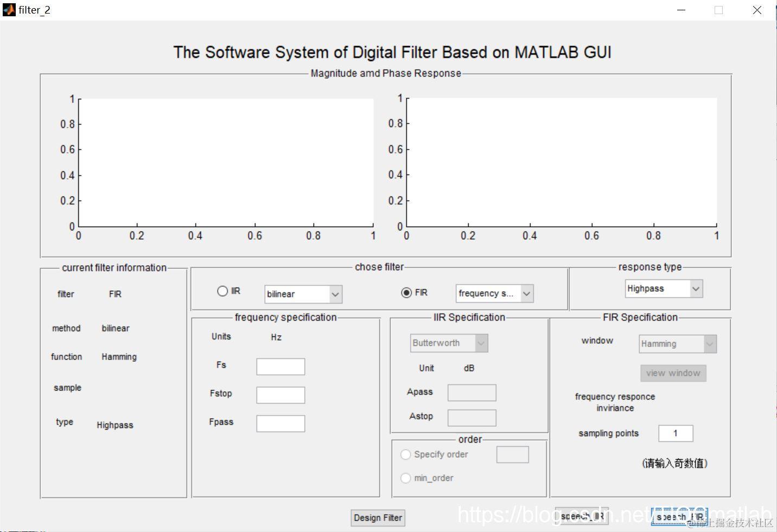
Task: Click the right phase response plot
Action: click(562, 162)
